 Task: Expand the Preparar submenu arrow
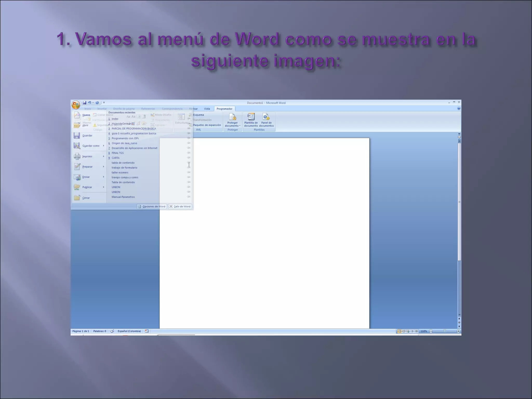pyautogui.click(x=103, y=167)
